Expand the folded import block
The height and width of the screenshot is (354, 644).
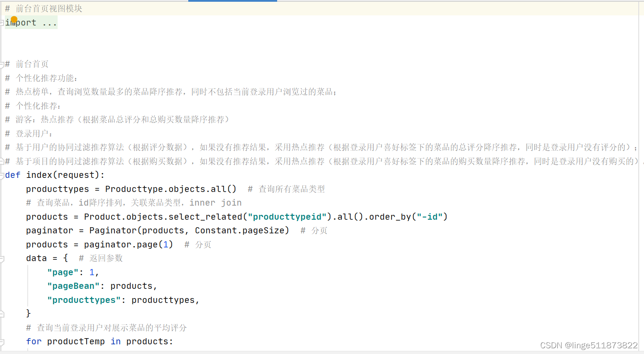(x=2, y=22)
